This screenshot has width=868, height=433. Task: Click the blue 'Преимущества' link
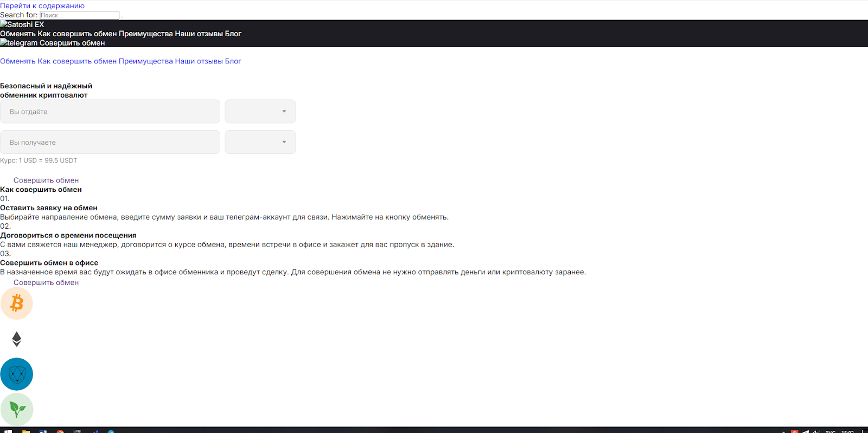[145, 61]
